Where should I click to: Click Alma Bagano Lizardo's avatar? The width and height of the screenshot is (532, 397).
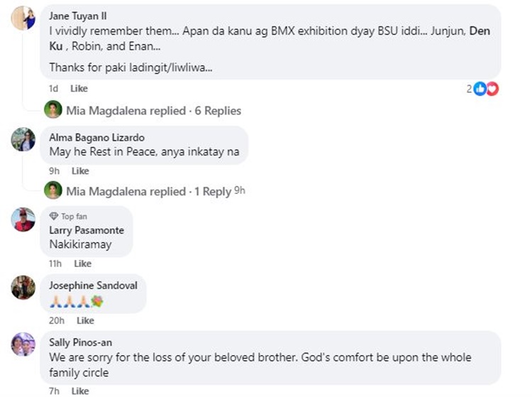(23, 139)
